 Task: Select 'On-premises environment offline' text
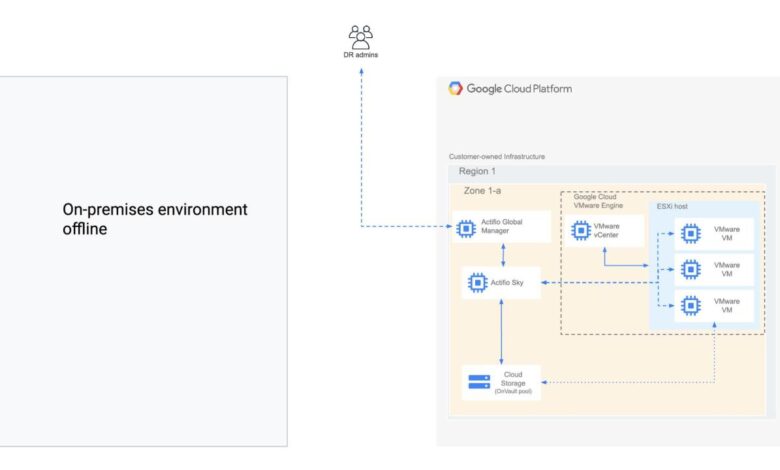[155, 219]
